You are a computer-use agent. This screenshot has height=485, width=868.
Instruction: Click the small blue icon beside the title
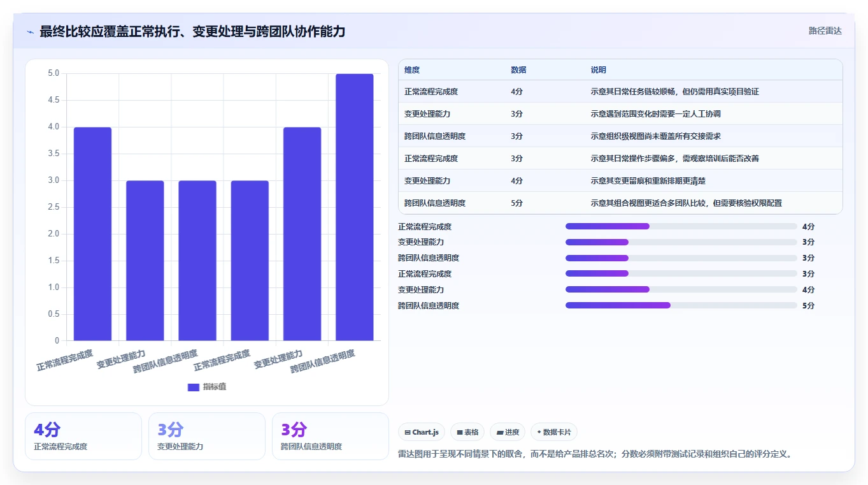click(x=30, y=32)
